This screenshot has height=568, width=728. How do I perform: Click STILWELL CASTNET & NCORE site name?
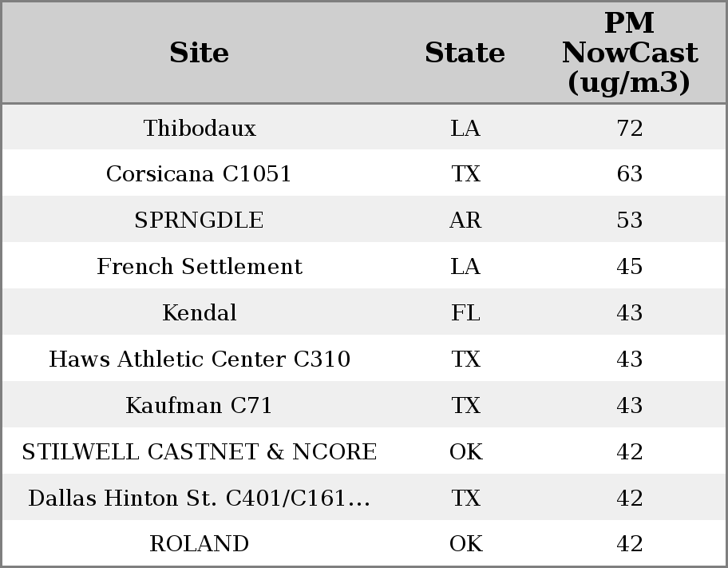coord(200,452)
